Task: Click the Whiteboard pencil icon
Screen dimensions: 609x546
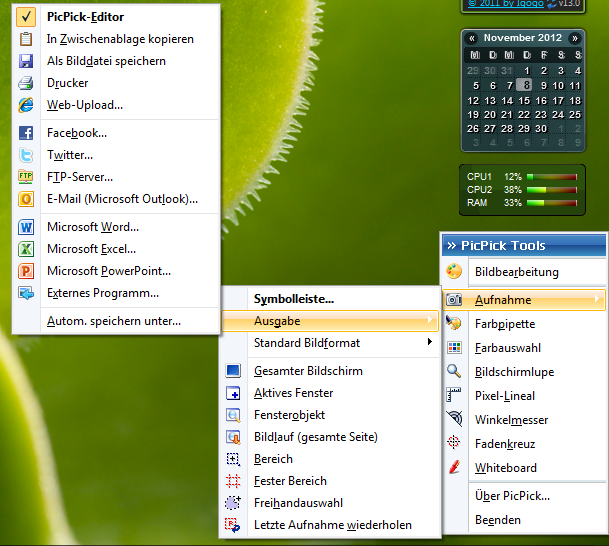Action: pyautogui.click(x=455, y=468)
